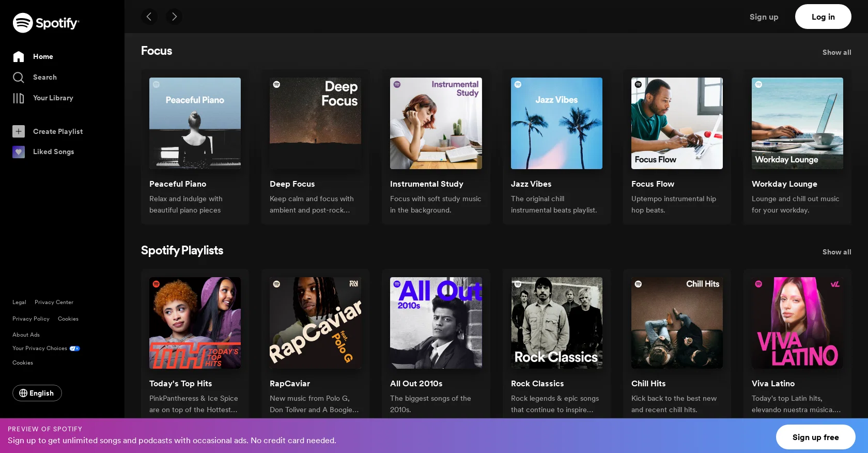Open Your Library icon
Viewport: 868px width, 453px height.
tap(19, 98)
